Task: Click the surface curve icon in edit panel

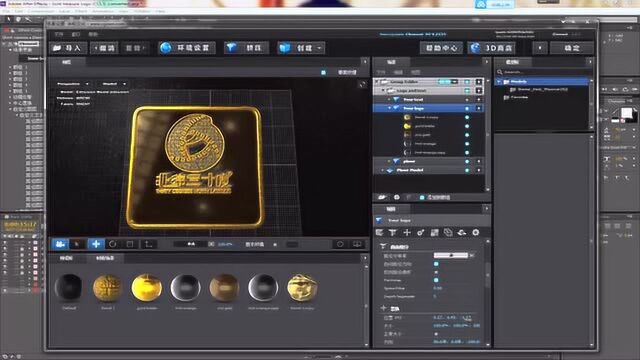Action: click(462, 232)
